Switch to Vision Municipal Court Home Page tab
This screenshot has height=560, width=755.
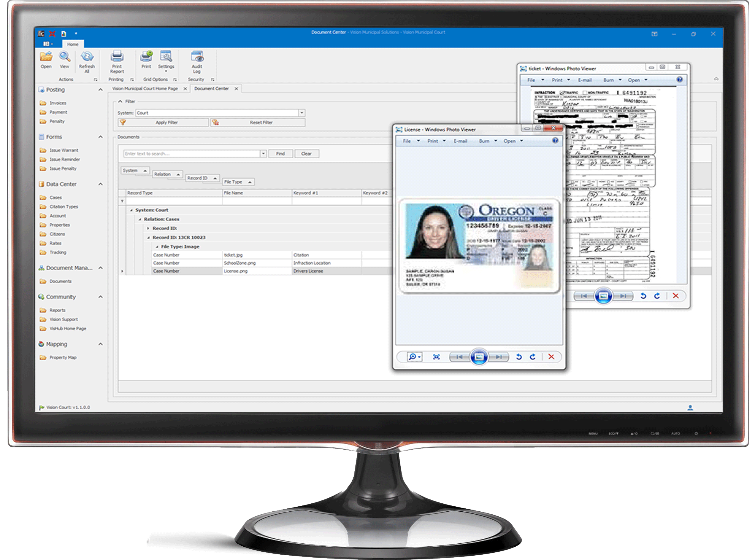pyautogui.click(x=145, y=88)
